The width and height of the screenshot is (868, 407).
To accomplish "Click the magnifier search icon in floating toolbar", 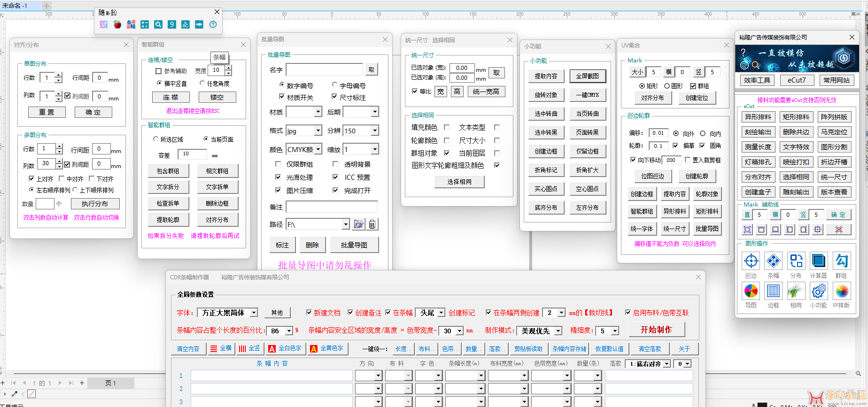I will coord(158,24).
